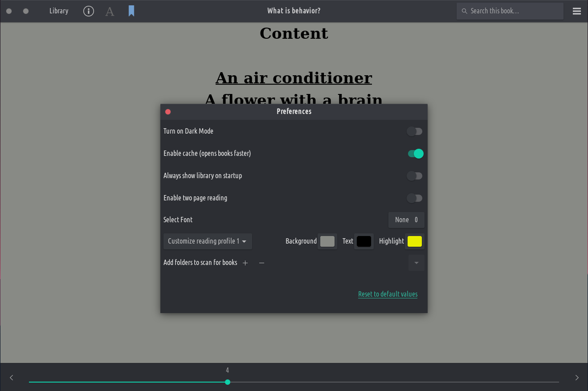Click plus icon to add folder
This screenshot has height=391, width=588.
pos(245,263)
